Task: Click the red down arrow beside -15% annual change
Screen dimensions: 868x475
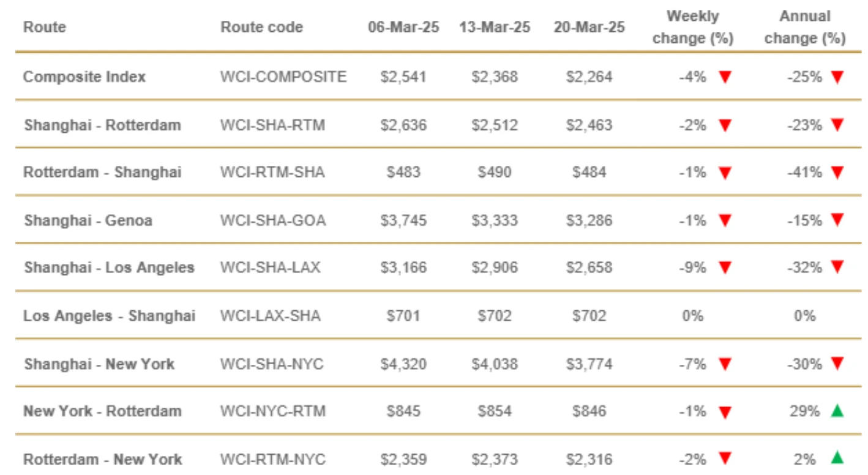Action: [x=837, y=220]
